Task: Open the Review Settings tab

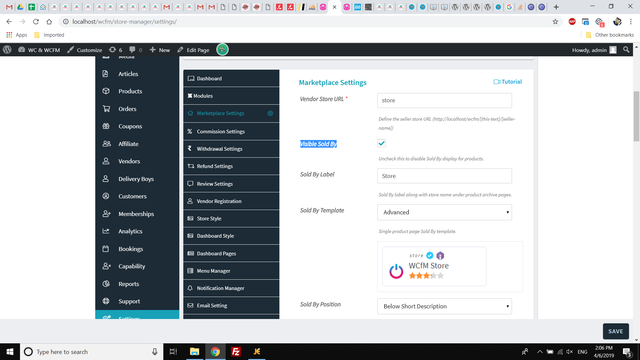Action: pyautogui.click(x=231, y=184)
